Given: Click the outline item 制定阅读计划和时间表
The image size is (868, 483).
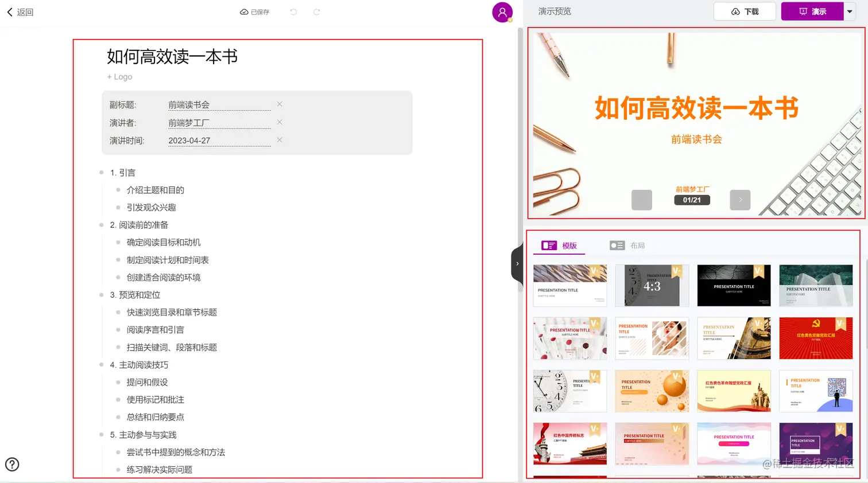Looking at the screenshot, I should [168, 260].
